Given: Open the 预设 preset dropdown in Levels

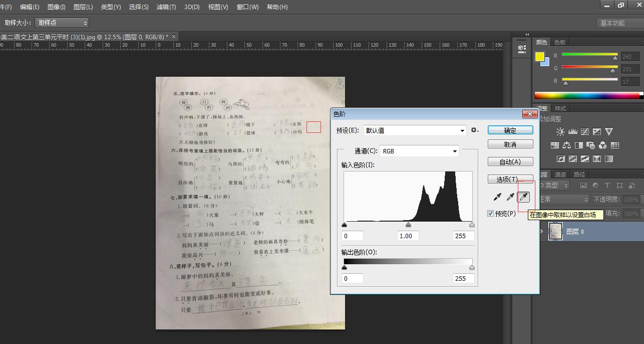Looking at the screenshot, I should pos(415,130).
